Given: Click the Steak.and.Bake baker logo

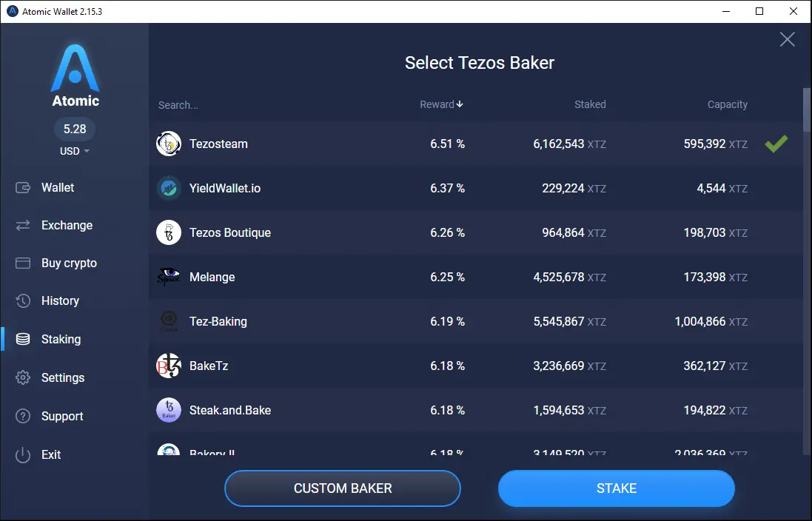Looking at the screenshot, I should pos(169,410).
